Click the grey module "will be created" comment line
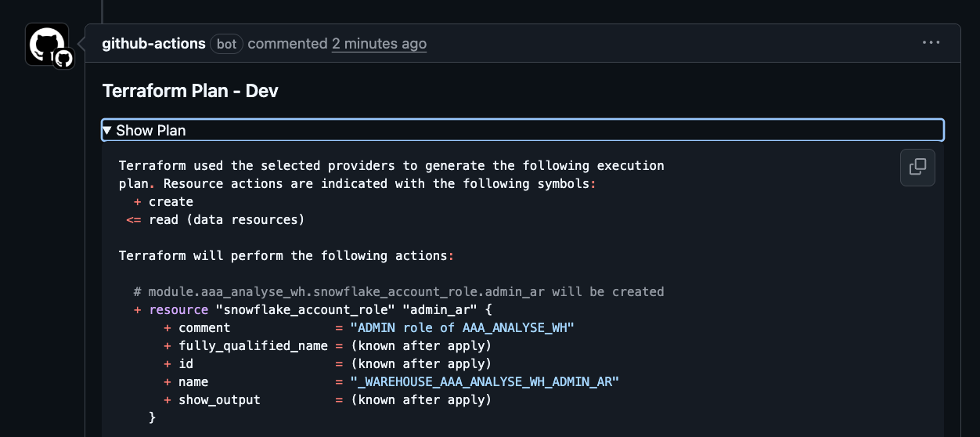 coord(398,291)
